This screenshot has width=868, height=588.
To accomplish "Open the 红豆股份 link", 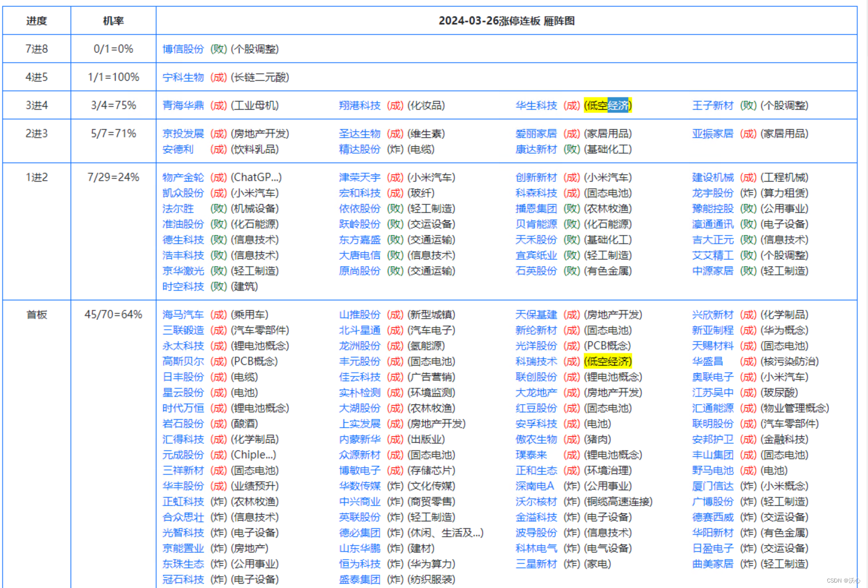I will (x=536, y=408).
